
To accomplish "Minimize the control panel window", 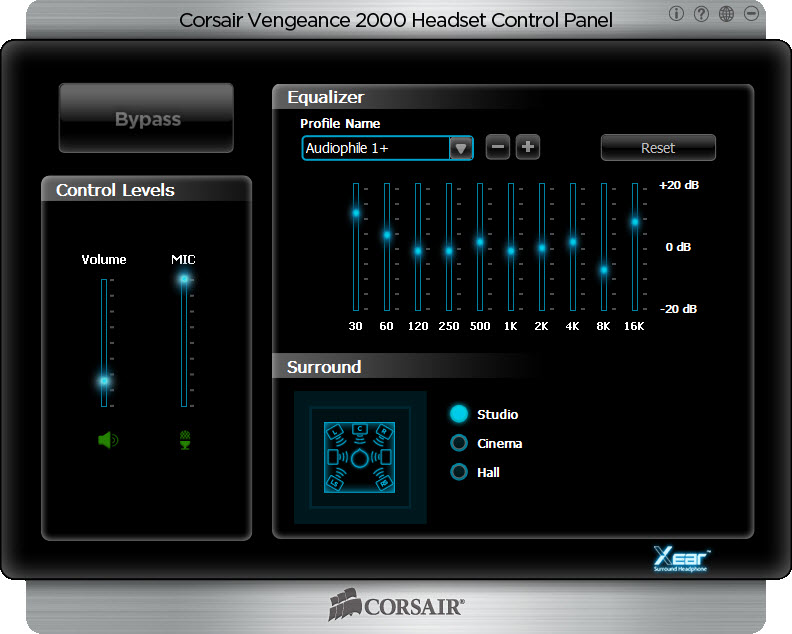I will [x=752, y=14].
